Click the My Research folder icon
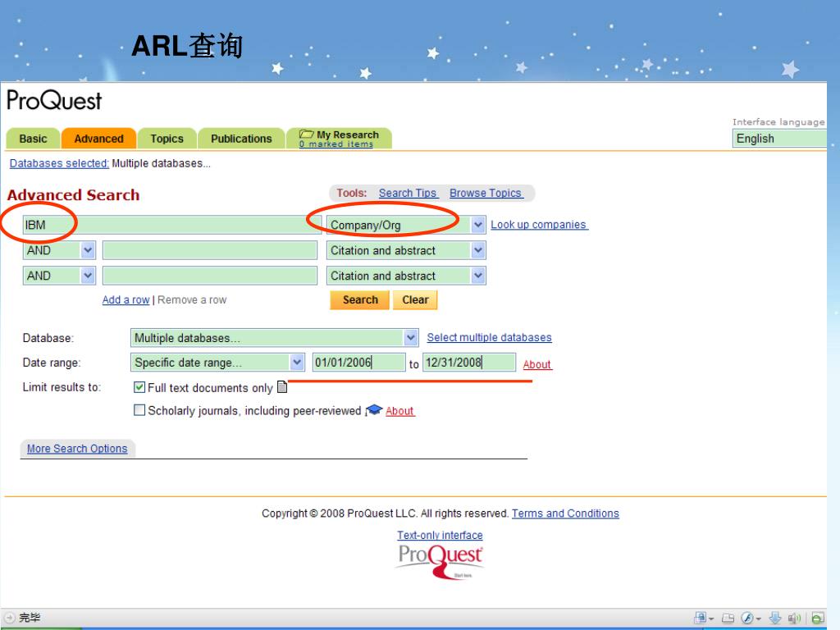This screenshot has height=630, width=840. point(307,134)
